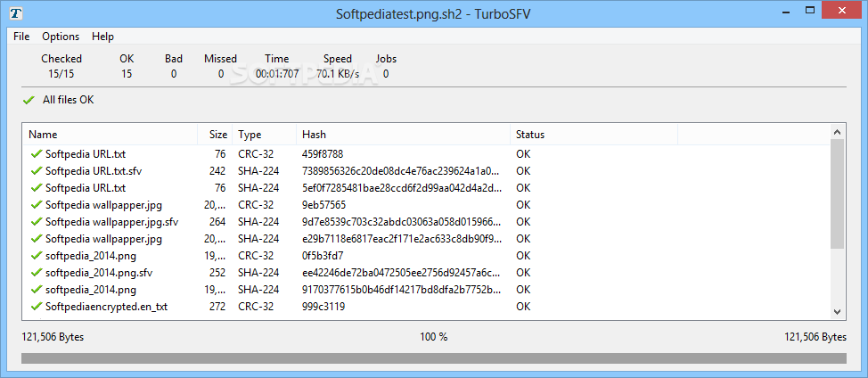Click the scroll up arrow of file list
This screenshot has height=378, width=868.
[x=838, y=132]
